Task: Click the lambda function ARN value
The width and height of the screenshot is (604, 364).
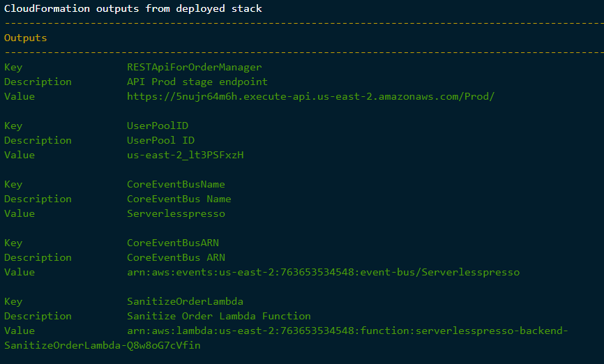Action: 347,331
